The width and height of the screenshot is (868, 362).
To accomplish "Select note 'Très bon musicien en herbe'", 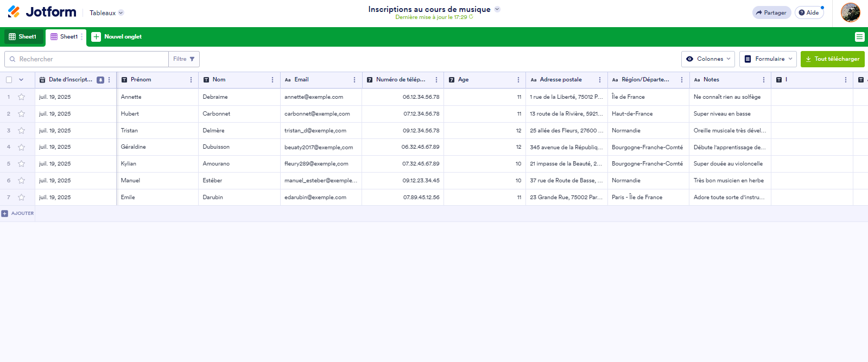I will pos(730,181).
